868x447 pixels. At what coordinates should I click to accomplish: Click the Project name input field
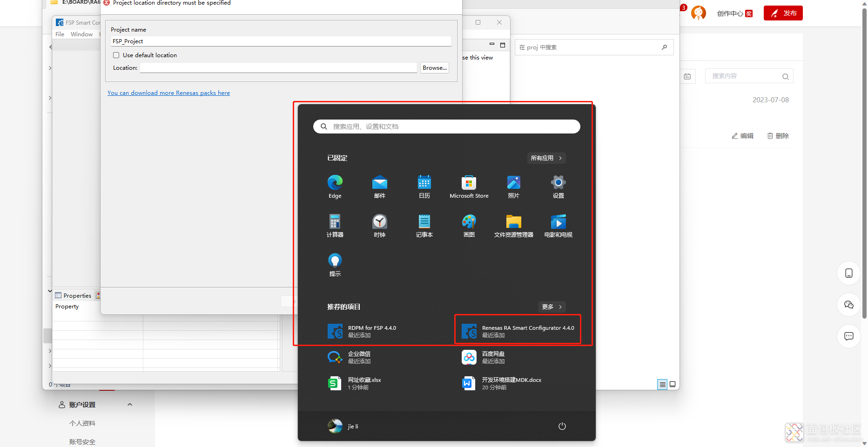tap(281, 41)
